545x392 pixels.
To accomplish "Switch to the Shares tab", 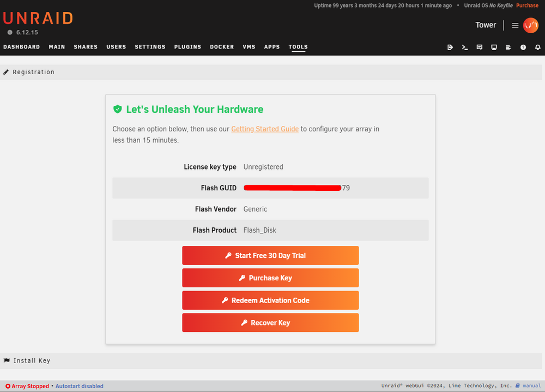I will (x=86, y=47).
